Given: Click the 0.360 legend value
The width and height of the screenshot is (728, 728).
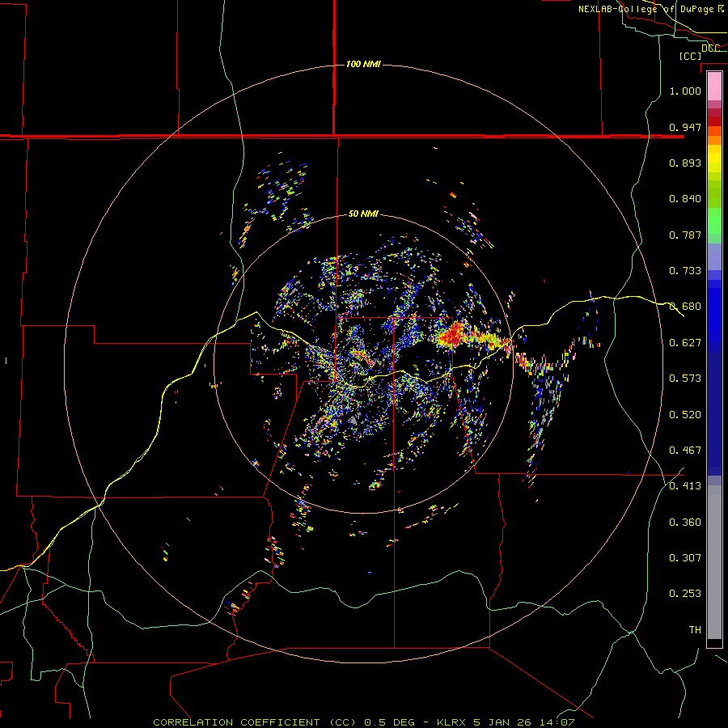Looking at the screenshot, I should click(x=685, y=523).
